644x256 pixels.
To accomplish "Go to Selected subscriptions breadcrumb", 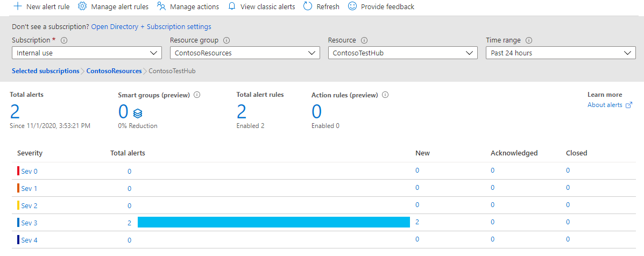I will point(45,71).
